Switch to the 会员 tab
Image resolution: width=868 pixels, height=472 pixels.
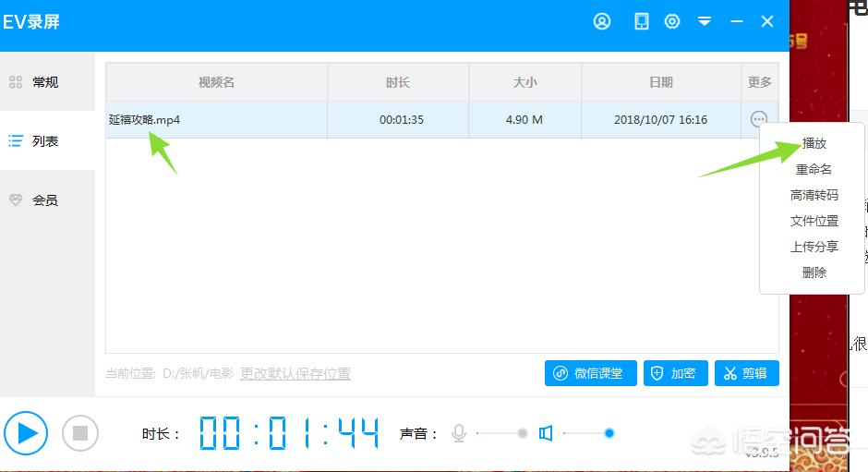47,200
